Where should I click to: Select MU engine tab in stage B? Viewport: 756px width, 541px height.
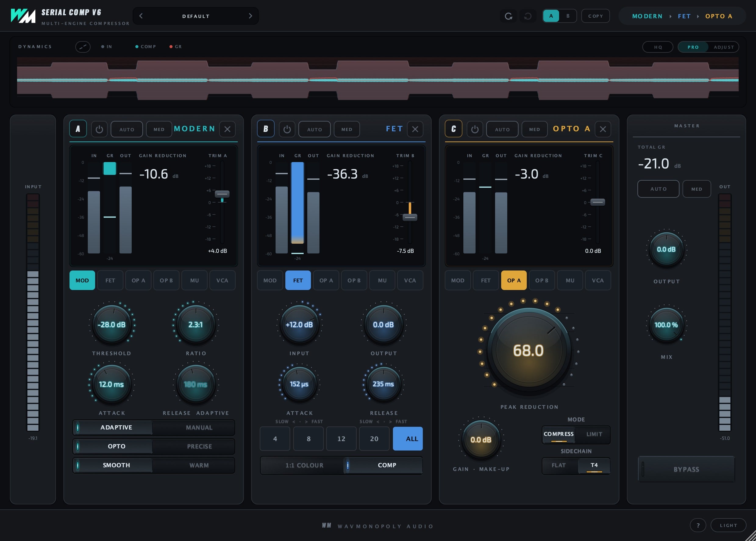coord(382,281)
